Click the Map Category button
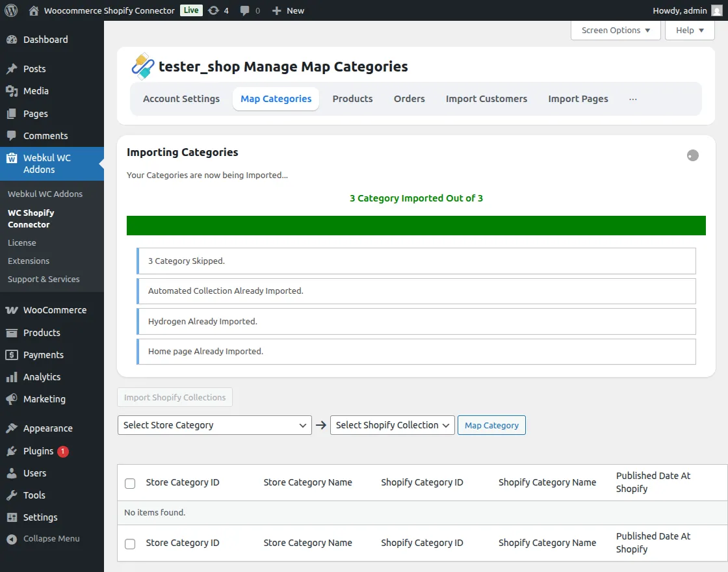The height and width of the screenshot is (572, 728). pos(491,425)
